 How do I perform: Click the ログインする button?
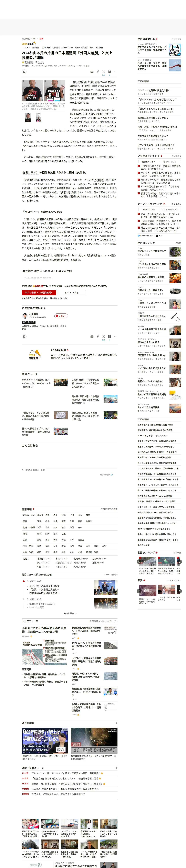click(x=72, y=293)
